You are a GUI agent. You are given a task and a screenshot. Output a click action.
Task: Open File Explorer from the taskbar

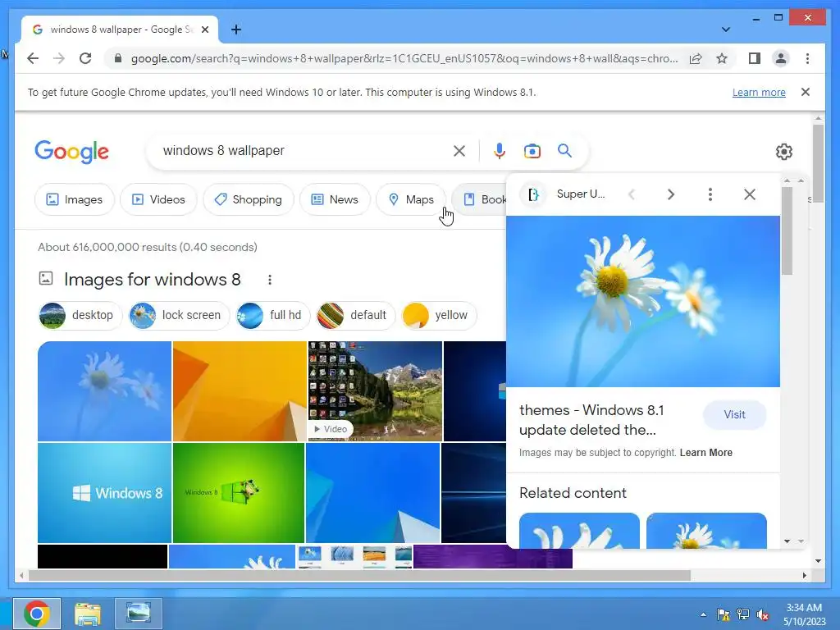87,614
